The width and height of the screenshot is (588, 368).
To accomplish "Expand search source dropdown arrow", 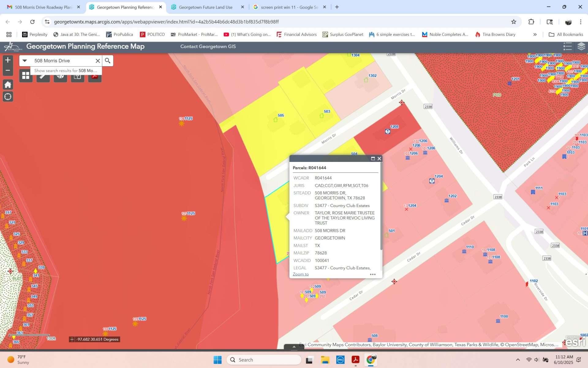I will tap(25, 61).
